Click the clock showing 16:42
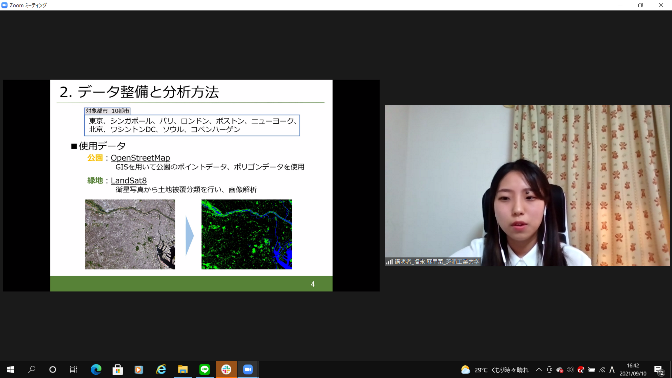Screen dimensions: 672x378 (633, 369)
